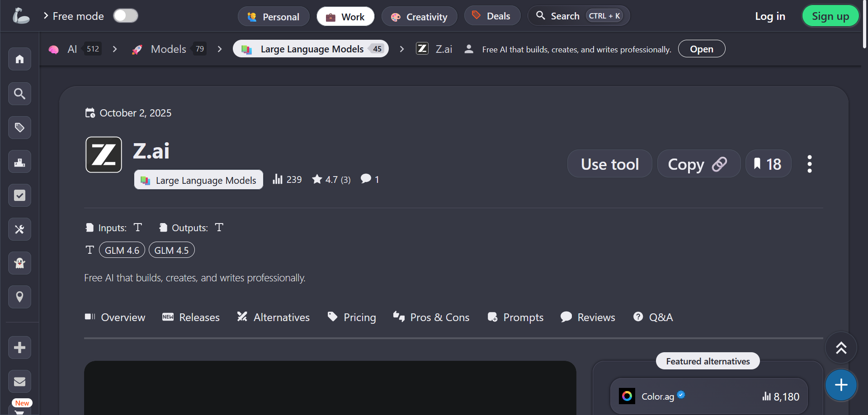This screenshot has width=868, height=415.
Task: Open the sidebar search magnifier icon
Action: click(19, 93)
